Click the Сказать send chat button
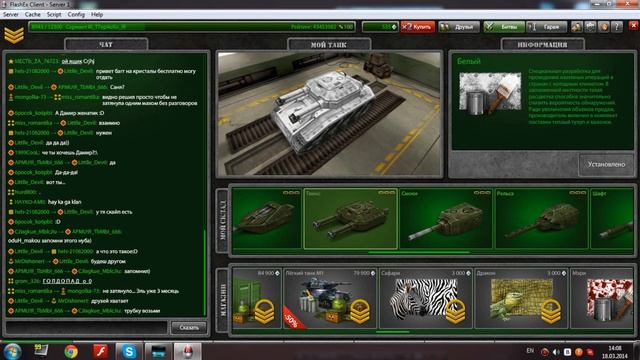 pyautogui.click(x=189, y=327)
